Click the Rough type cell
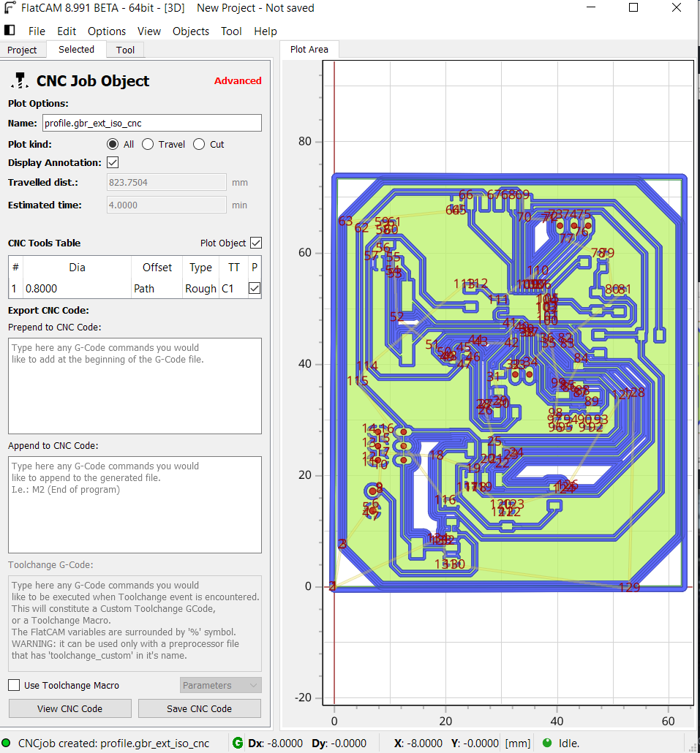 click(201, 289)
